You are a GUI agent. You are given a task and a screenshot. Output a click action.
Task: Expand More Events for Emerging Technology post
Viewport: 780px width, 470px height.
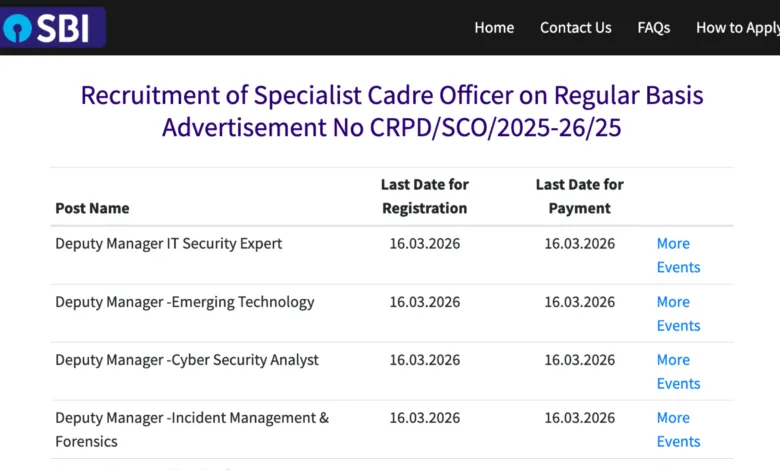677,313
